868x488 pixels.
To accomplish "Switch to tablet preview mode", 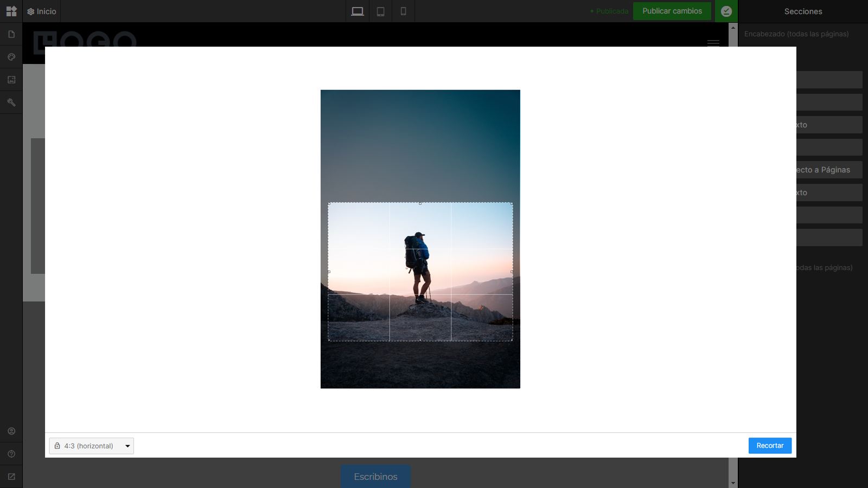I will tap(381, 11).
